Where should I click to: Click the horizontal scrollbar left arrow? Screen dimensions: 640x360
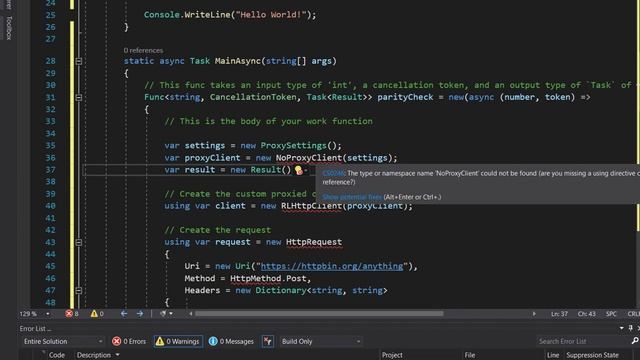pyautogui.click(x=191, y=313)
